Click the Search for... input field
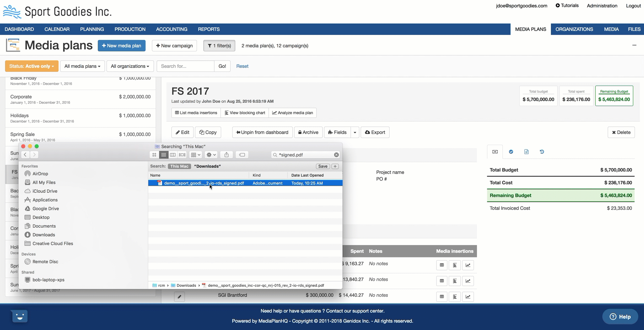644x330 pixels. [185, 66]
